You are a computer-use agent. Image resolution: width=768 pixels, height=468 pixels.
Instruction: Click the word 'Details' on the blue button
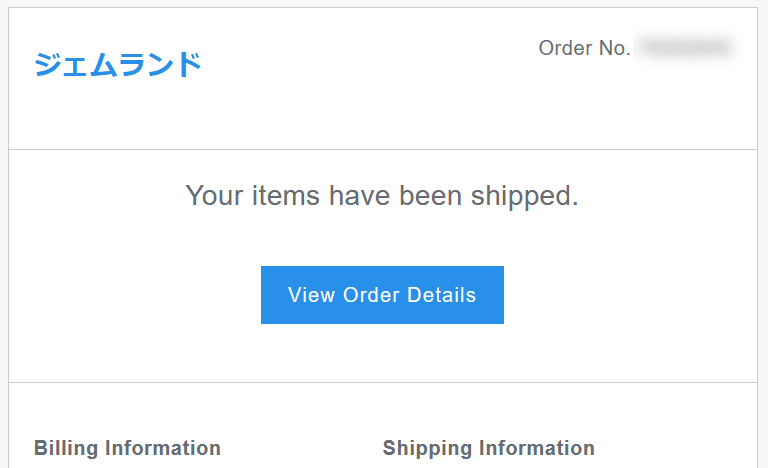coord(441,295)
